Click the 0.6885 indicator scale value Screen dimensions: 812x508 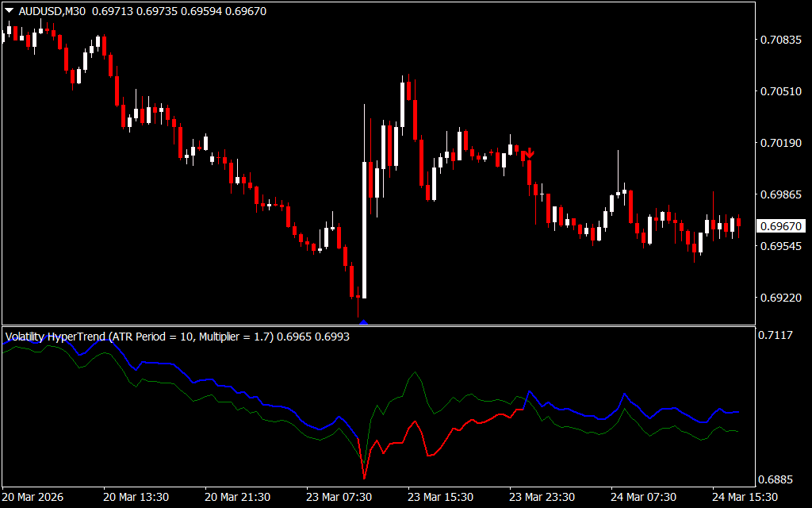pos(776,480)
